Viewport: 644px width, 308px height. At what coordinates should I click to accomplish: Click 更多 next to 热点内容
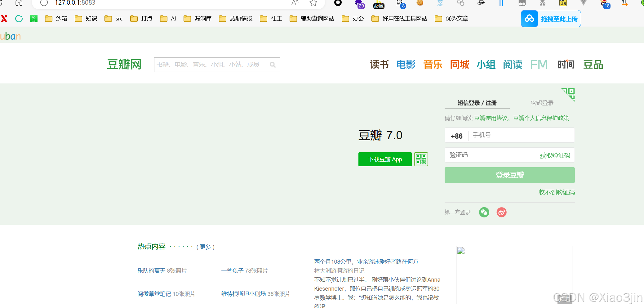pos(205,247)
